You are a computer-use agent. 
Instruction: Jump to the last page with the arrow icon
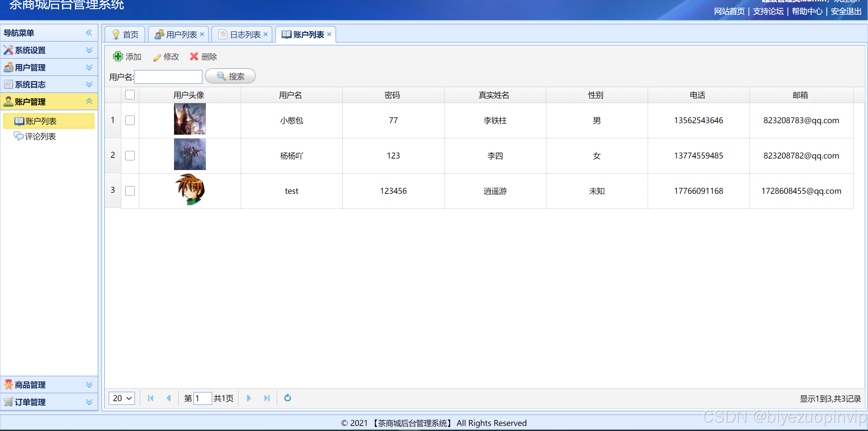pos(267,398)
